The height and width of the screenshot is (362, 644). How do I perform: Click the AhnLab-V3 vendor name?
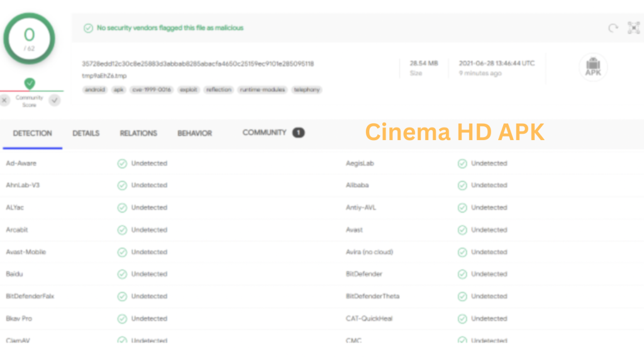23,185
